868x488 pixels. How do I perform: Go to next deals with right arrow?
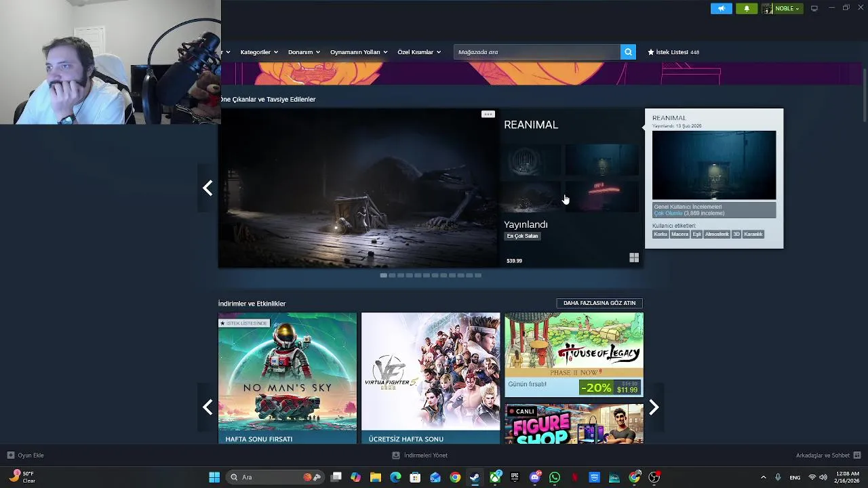pyautogui.click(x=654, y=407)
